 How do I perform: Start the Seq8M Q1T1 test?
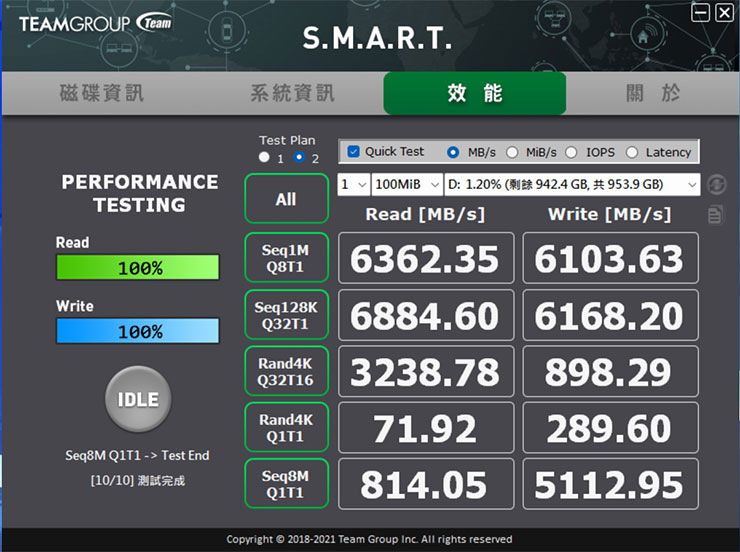[286, 484]
